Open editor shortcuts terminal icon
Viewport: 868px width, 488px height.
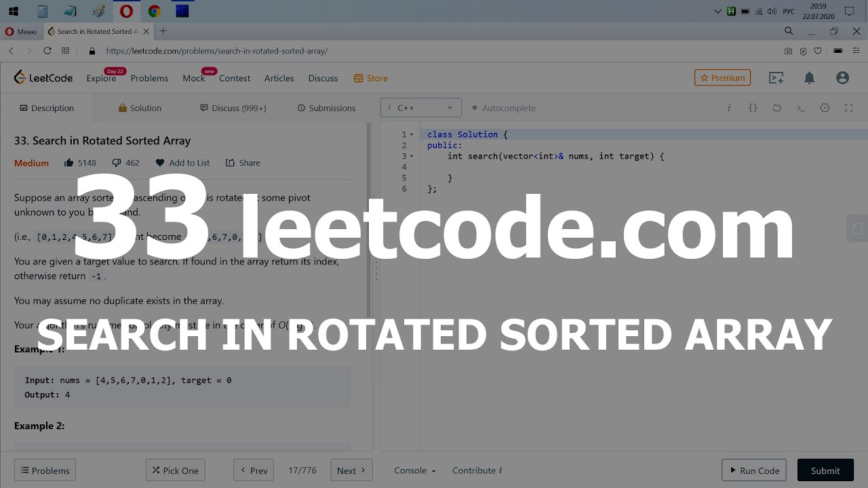click(x=801, y=108)
